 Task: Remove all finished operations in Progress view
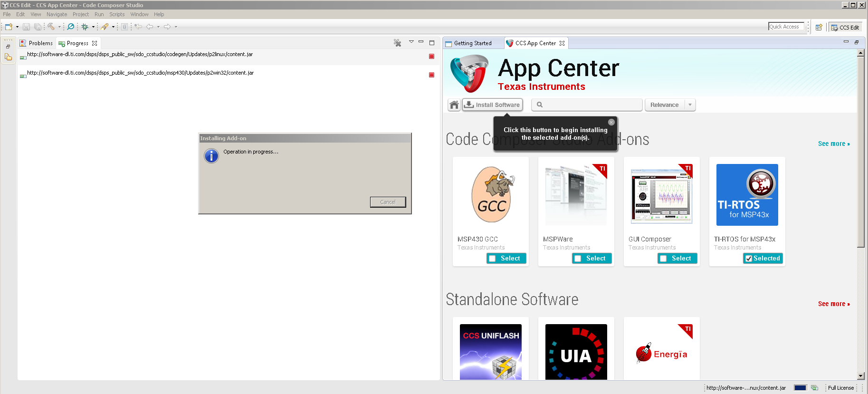398,43
